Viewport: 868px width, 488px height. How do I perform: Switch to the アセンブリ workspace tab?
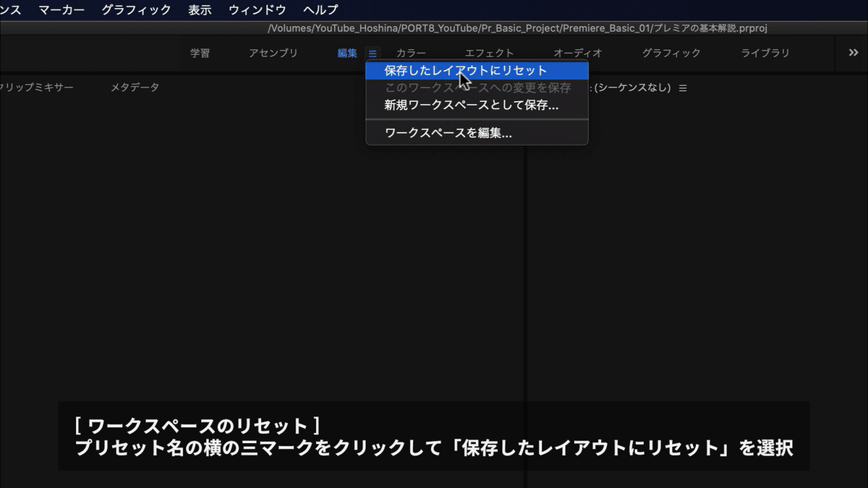click(x=273, y=53)
